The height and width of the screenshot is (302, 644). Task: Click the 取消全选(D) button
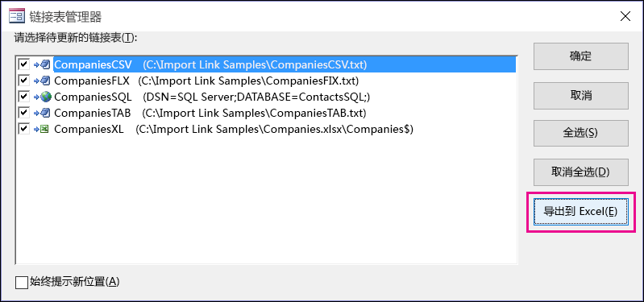coord(581,172)
